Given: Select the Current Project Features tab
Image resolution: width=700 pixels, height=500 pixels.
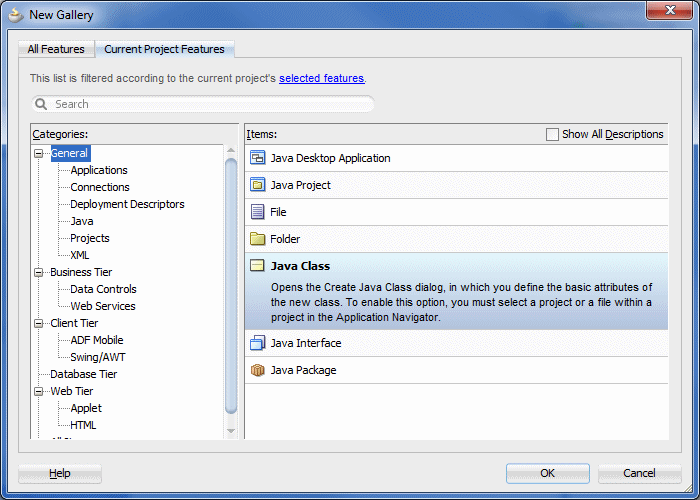Looking at the screenshot, I should [165, 49].
